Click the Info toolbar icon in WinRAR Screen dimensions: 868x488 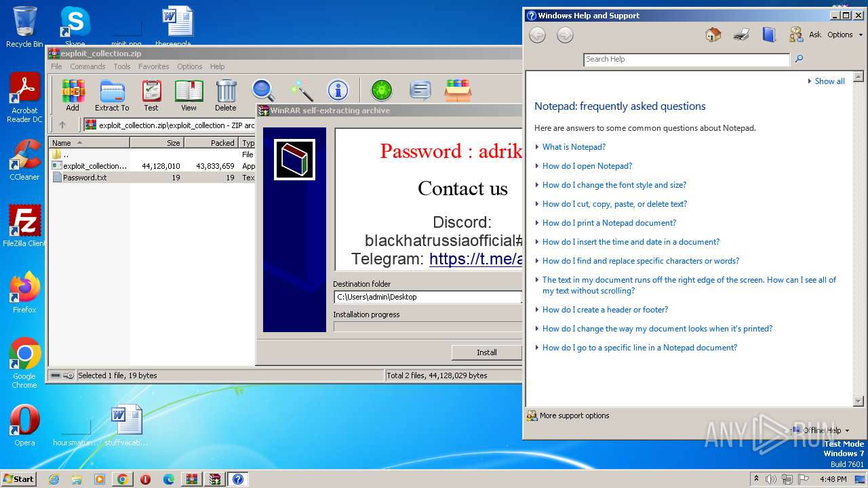[338, 90]
